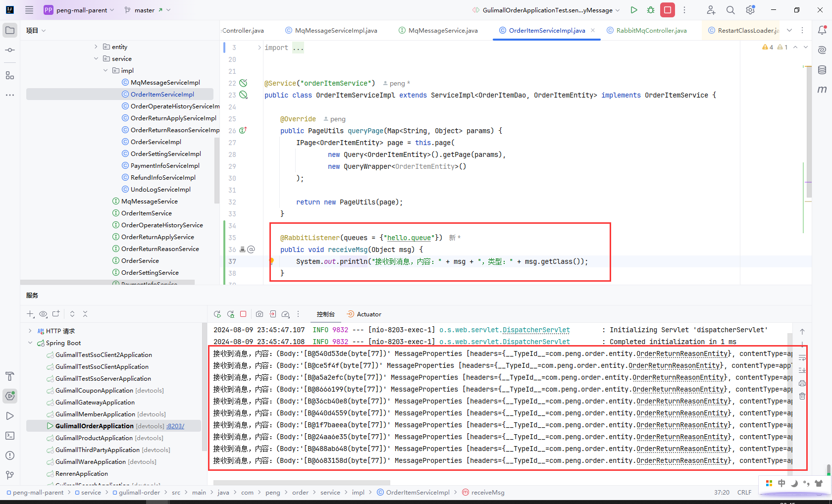Screen dimensions: 832x504
Task: Open the Project tool window folder icon
Action: (x=10, y=30)
